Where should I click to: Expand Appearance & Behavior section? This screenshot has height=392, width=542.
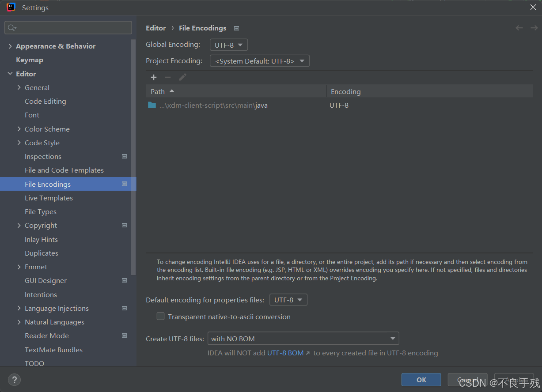pyautogui.click(x=10, y=46)
